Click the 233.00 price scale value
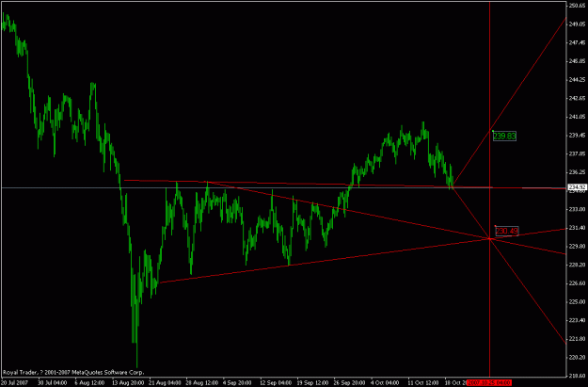The width and height of the screenshot is (588, 387). click(578, 209)
